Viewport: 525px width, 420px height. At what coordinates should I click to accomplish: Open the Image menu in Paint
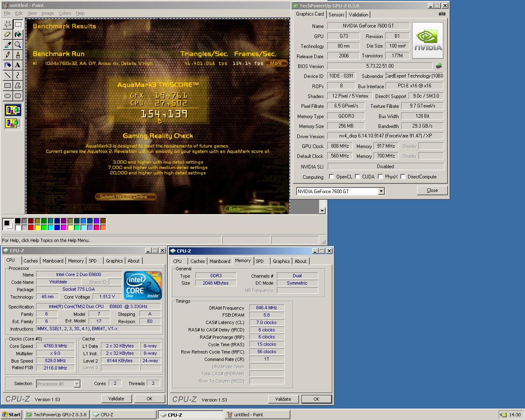coord(48,13)
